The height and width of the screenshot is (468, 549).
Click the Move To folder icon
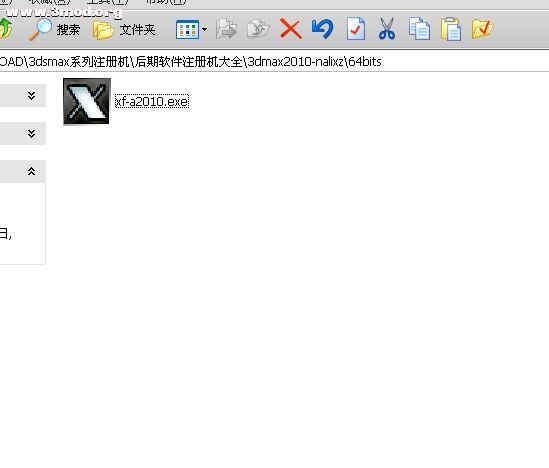click(226, 29)
